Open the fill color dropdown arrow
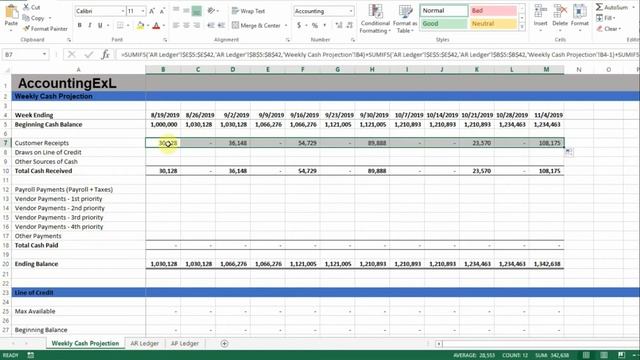This screenshot has width=640, height=360. (148, 25)
